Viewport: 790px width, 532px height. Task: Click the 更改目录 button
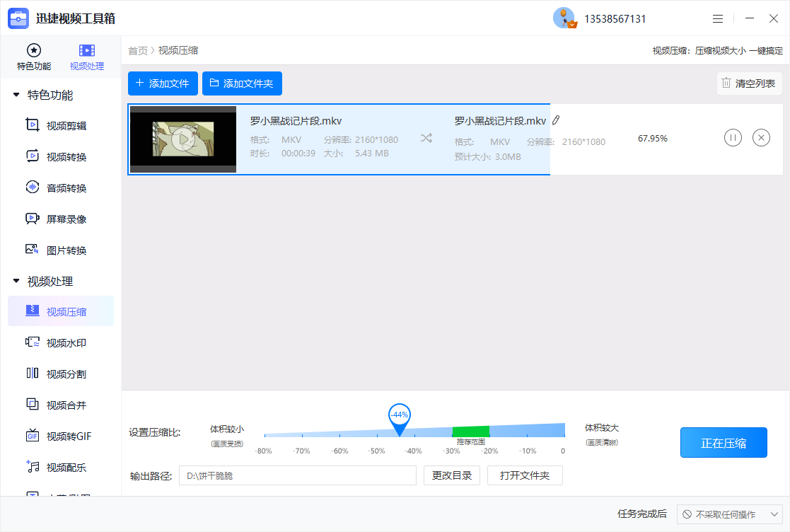coord(452,475)
